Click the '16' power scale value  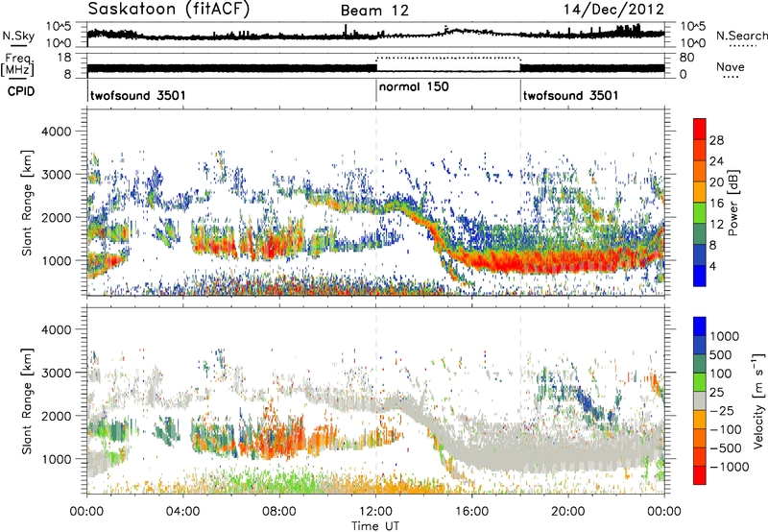pos(716,204)
